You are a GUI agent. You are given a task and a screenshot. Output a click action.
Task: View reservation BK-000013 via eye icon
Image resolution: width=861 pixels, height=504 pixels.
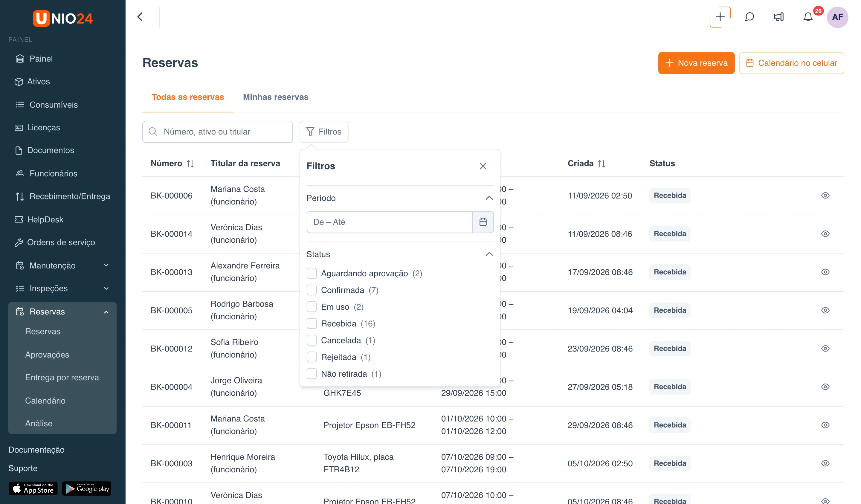click(825, 272)
